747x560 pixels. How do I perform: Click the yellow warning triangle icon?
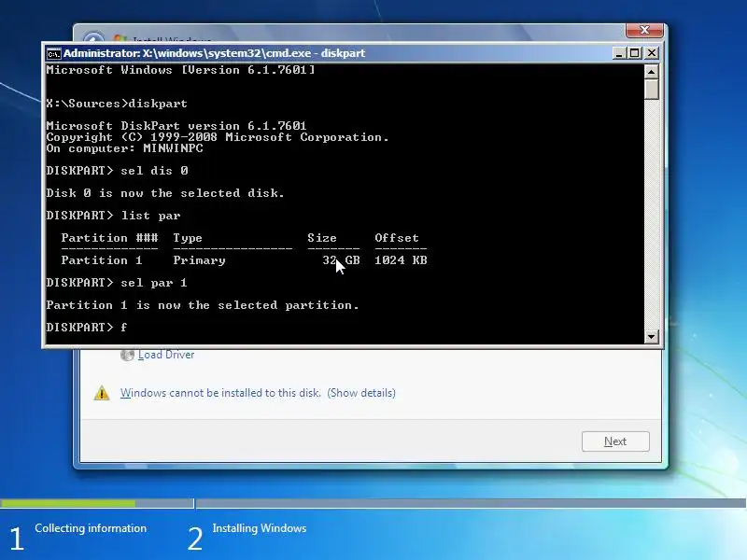(102, 393)
